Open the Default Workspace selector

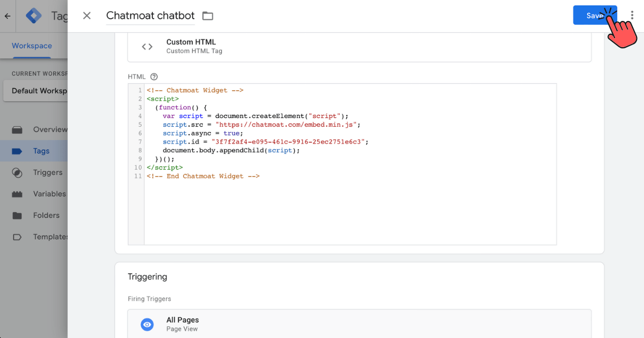35,91
